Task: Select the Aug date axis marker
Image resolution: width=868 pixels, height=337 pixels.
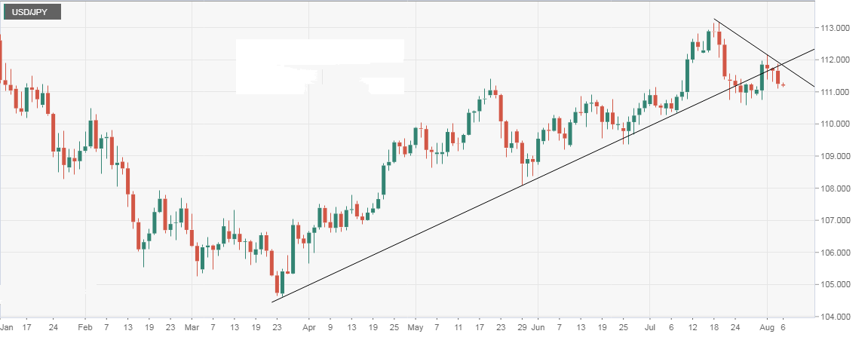Action: point(766,329)
